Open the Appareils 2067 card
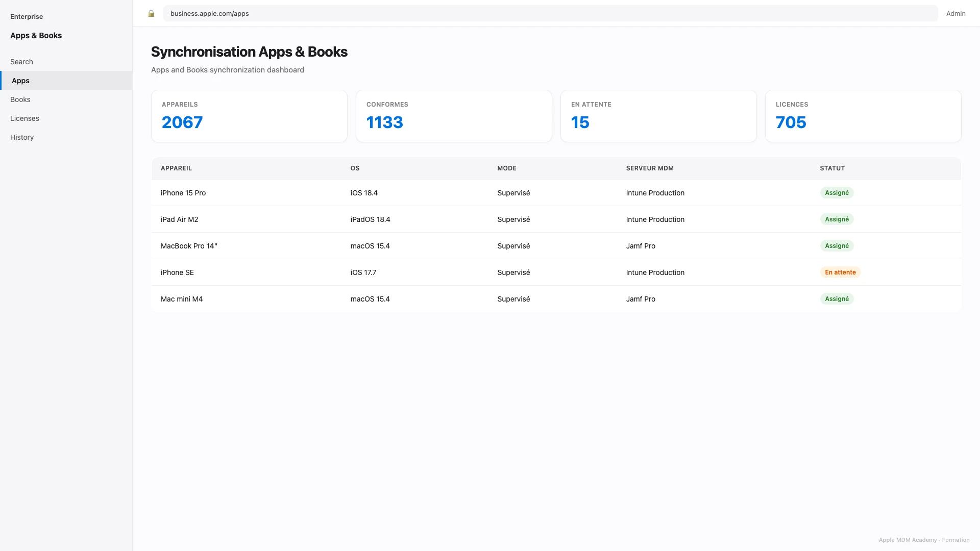 coord(249,116)
